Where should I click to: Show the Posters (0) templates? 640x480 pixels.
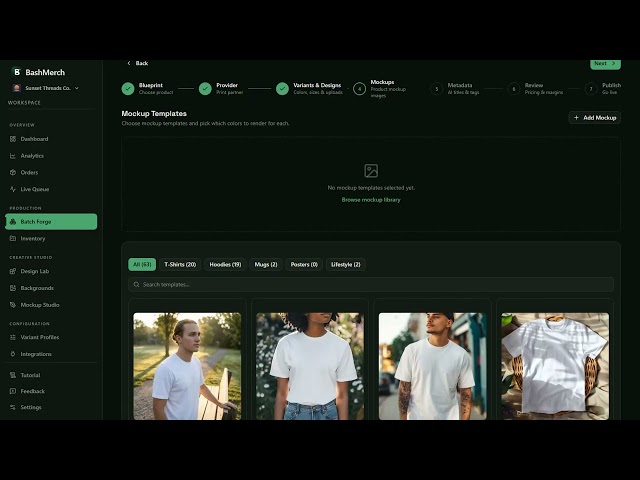(304, 264)
